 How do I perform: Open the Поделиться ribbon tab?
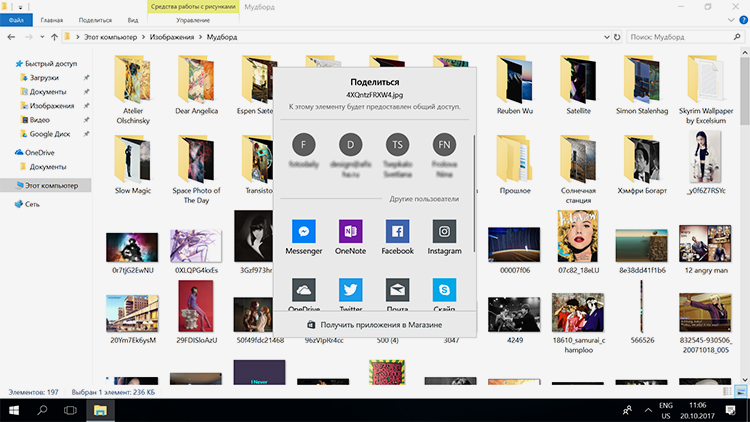[95, 20]
